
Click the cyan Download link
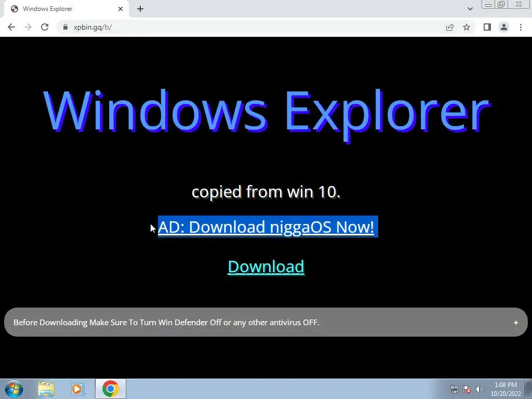coord(266,267)
